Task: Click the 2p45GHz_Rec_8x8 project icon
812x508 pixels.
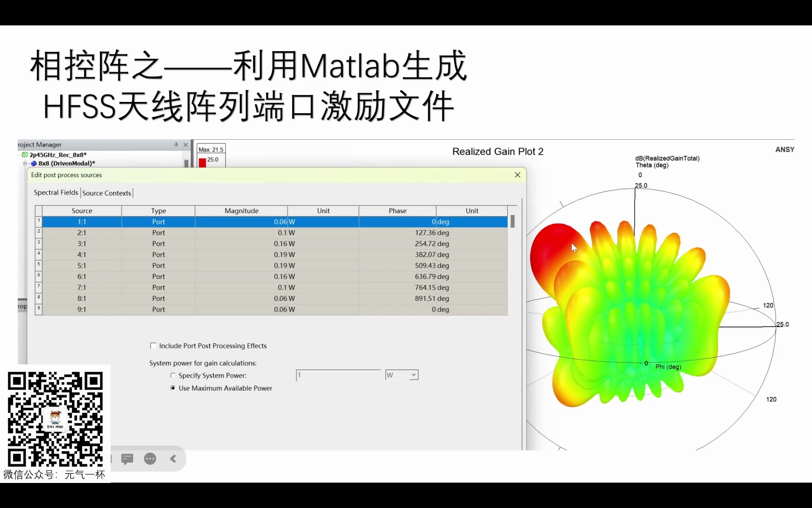Action: 25,155
